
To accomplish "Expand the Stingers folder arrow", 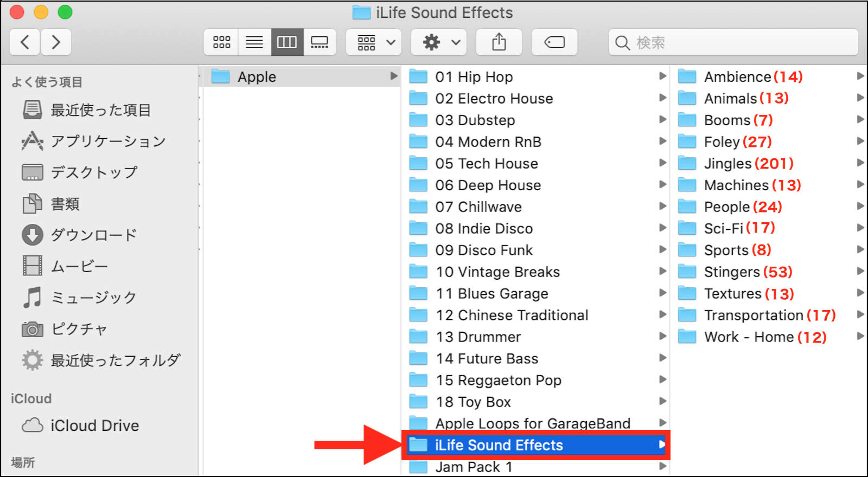I will tap(860, 271).
